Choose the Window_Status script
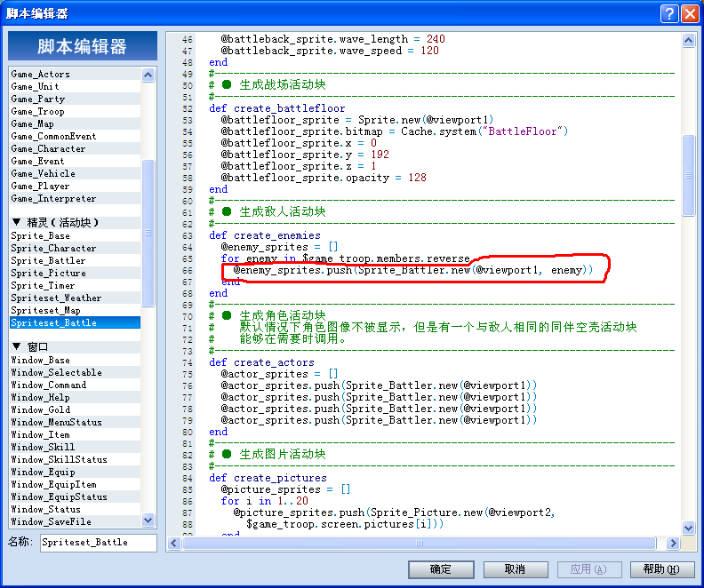704x588 pixels. [x=75, y=509]
